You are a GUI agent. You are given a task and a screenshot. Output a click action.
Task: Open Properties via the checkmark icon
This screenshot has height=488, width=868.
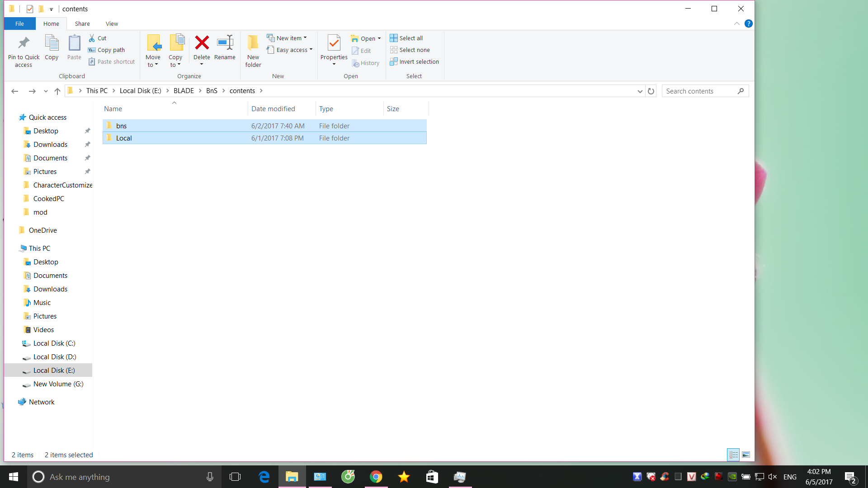pos(334,43)
